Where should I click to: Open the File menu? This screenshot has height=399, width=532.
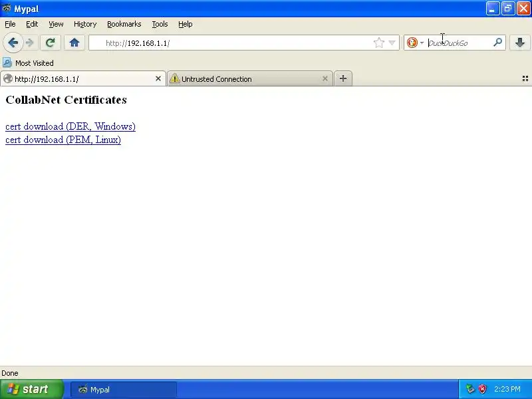click(10, 24)
